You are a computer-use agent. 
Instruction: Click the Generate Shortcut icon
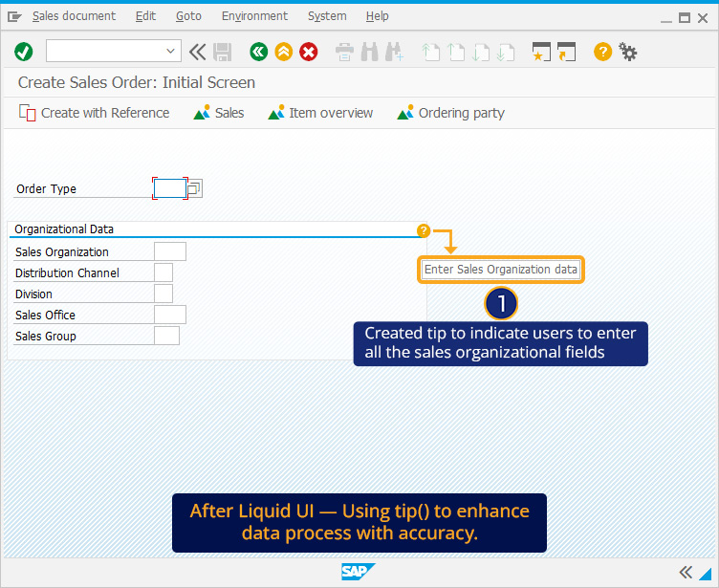[x=566, y=52]
